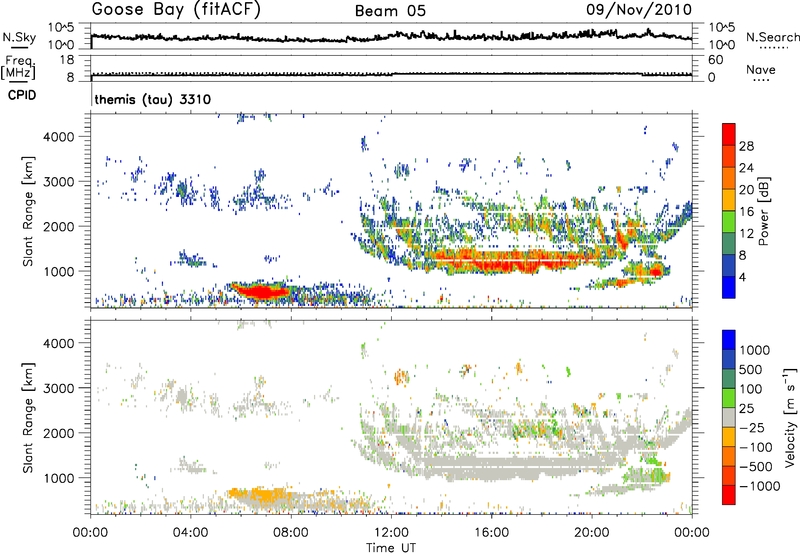This screenshot has width=800, height=554.
Task: Pick the red top segment of power colorbar
Action: pos(729,135)
